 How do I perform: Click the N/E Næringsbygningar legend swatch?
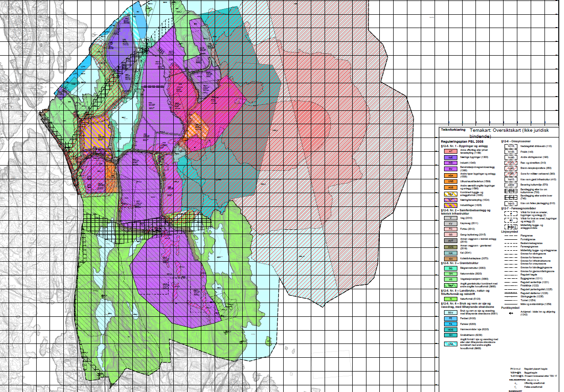coord(450,157)
